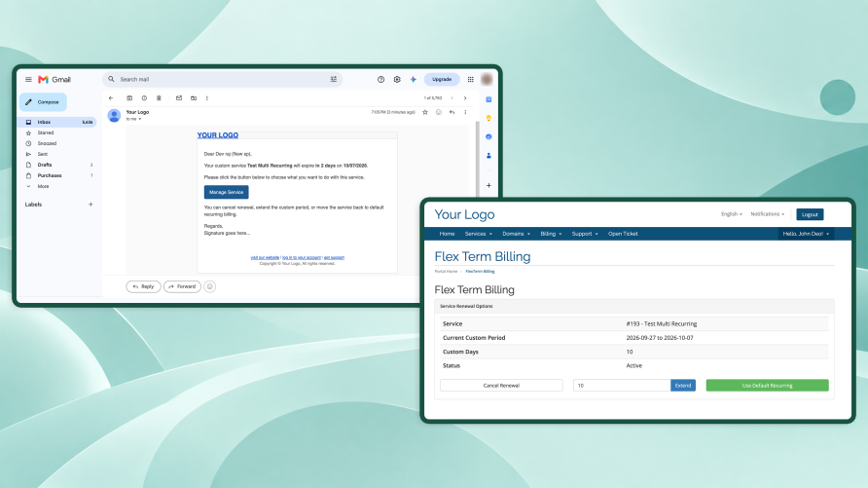868x488 pixels.
Task: Add emoji reaction in message header
Action: pyautogui.click(x=439, y=112)
